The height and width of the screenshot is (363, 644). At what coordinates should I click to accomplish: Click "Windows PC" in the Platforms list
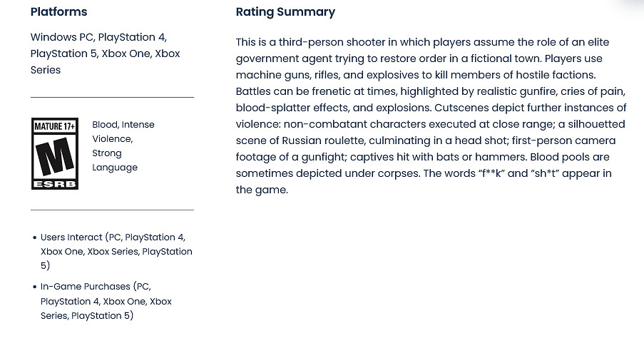pos(62,37)
